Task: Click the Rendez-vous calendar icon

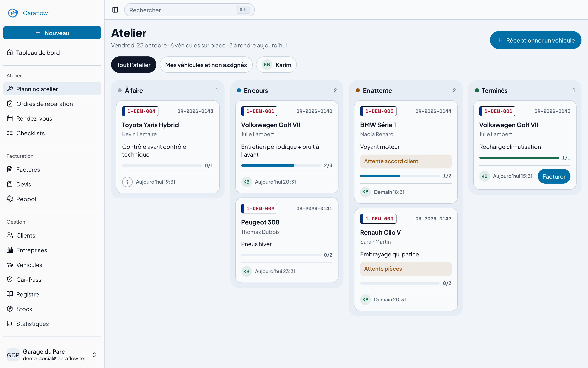Action: [x=10, y=118]
